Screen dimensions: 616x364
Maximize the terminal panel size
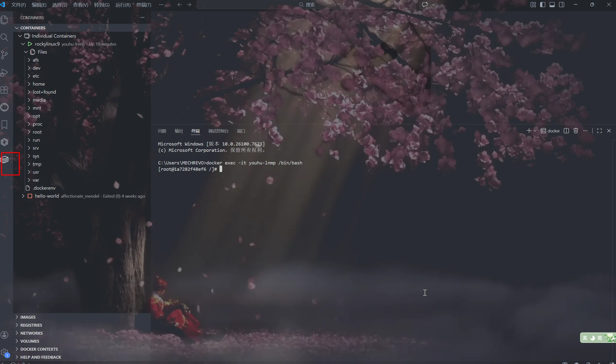pyautogui.click(x=599, y=131)
